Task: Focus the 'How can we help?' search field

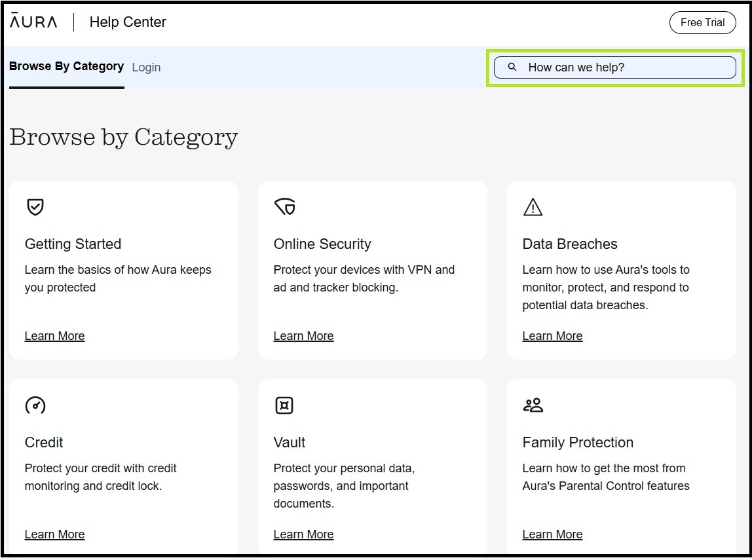Action: coord(622,67)
